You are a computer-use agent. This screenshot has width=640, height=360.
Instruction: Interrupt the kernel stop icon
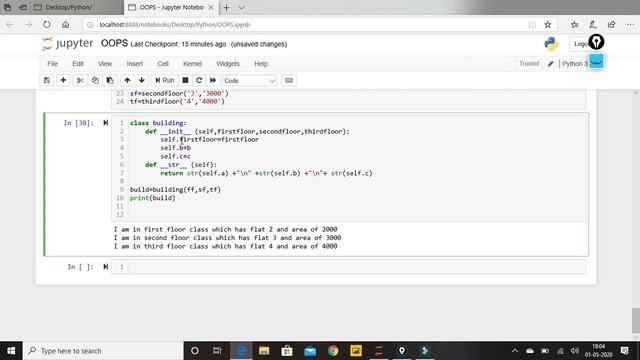tap(185, 80)
